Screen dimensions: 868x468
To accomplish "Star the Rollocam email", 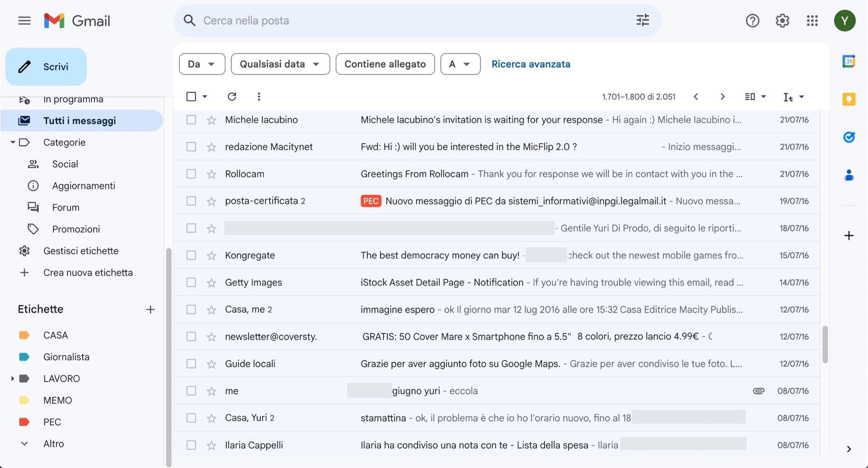I will (212, 174).
